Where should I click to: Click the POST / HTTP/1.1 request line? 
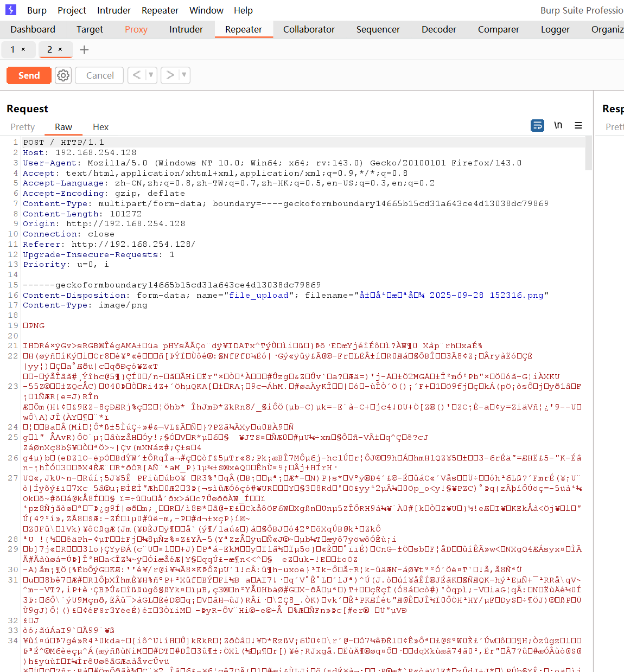click(63, 142)
